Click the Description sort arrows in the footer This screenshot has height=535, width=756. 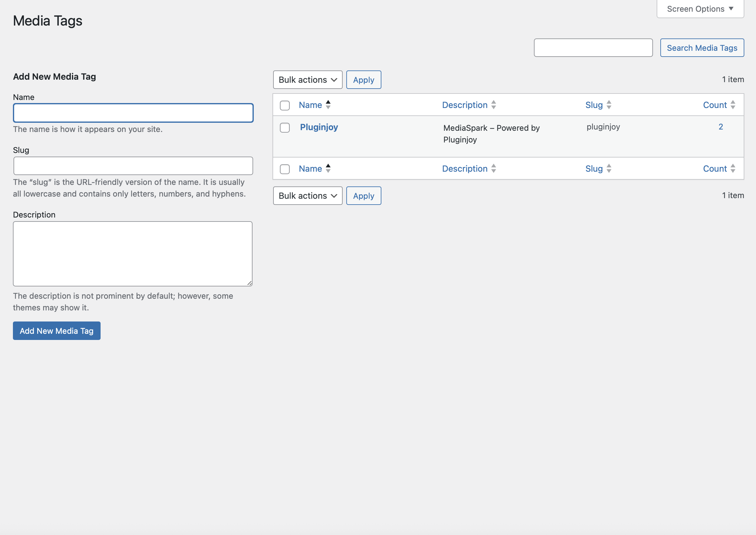pyautogui.click(x=493, y=168)
